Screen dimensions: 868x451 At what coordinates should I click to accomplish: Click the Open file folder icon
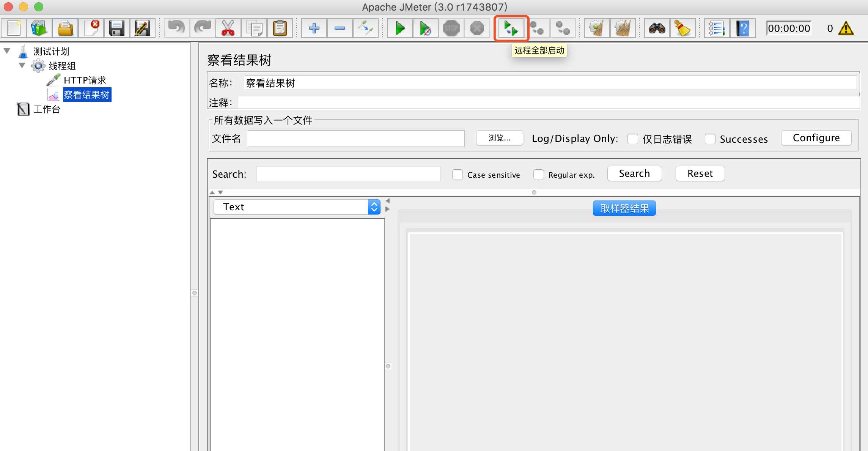coord(65,28)
